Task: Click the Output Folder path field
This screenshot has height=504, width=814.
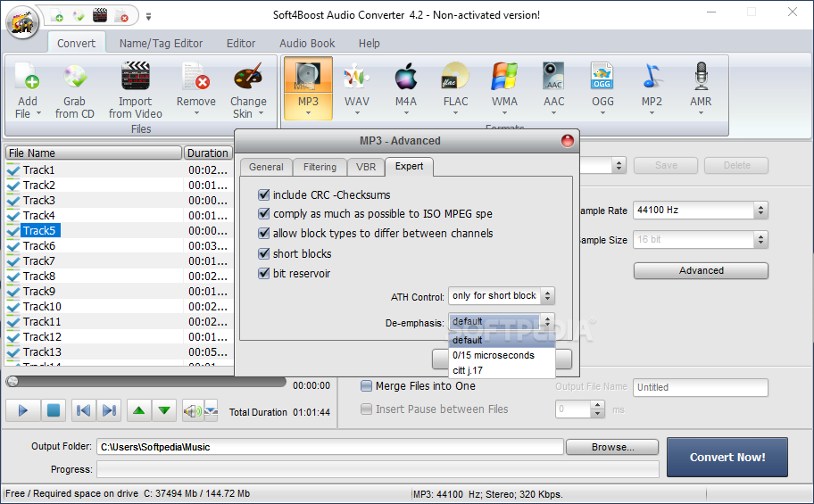Action: pos(330,447)
